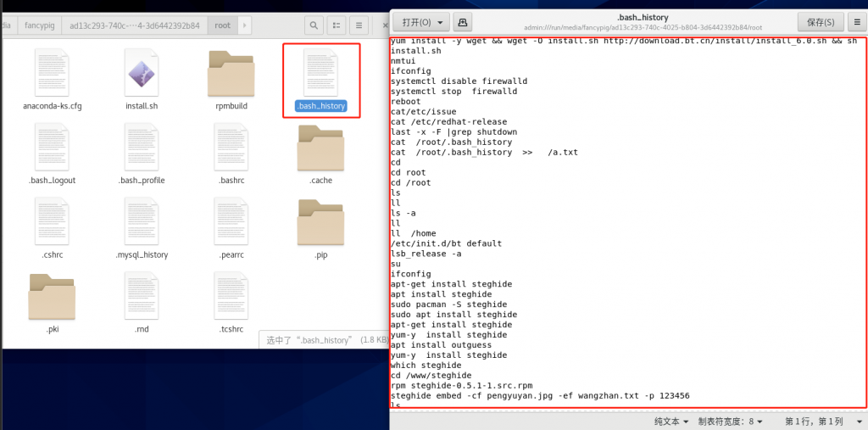This screenshot has width=868, height=430.
Task: Click the root path segment
Action: point(223,25)
